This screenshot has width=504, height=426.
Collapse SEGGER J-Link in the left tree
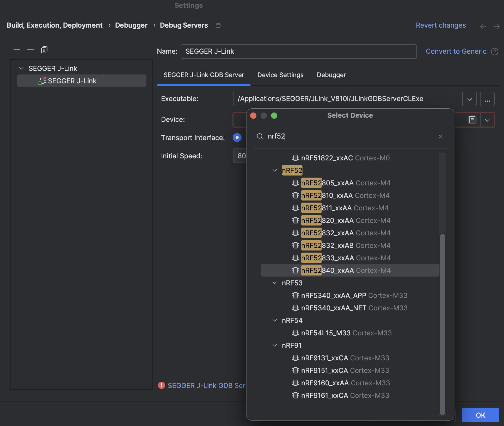tap(21, 68)
